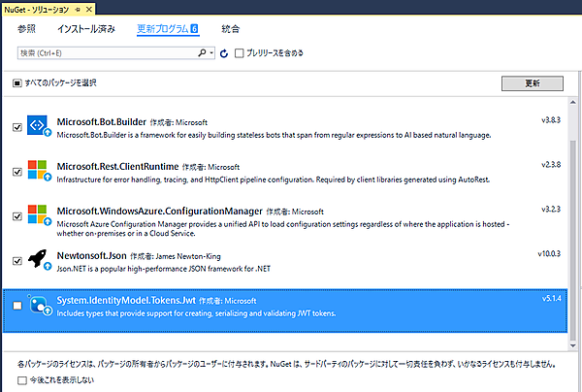
Task: Select the Newtonsoft.Json package name
Action: click(92, 256)
